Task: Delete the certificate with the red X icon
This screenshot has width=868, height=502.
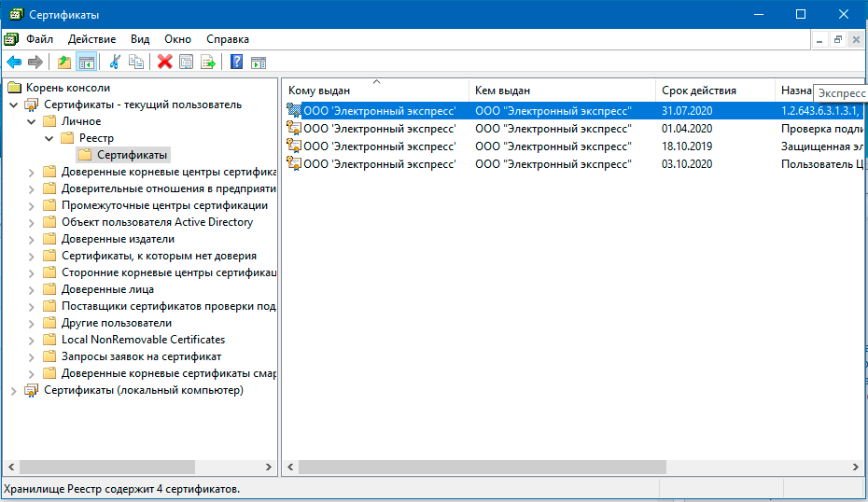Action: (x=165, y=63)
